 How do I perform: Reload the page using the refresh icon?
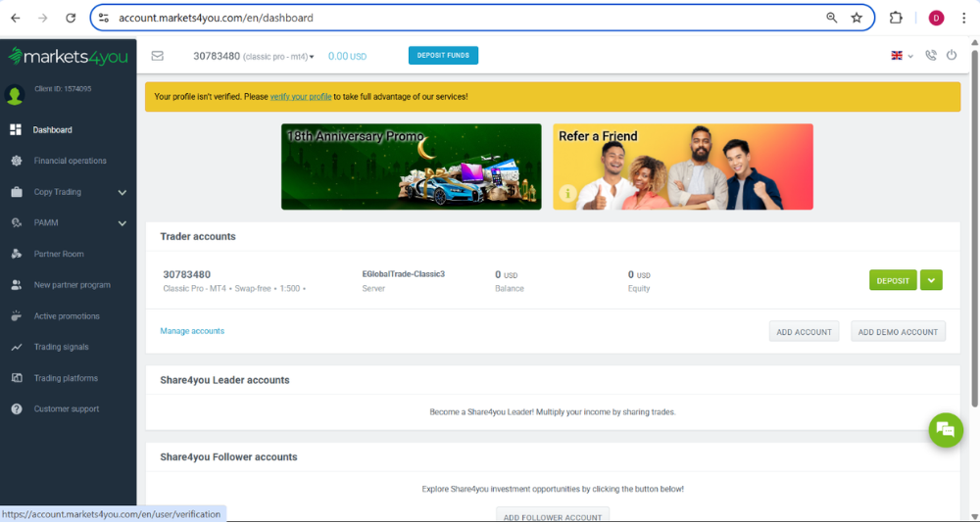70,18
